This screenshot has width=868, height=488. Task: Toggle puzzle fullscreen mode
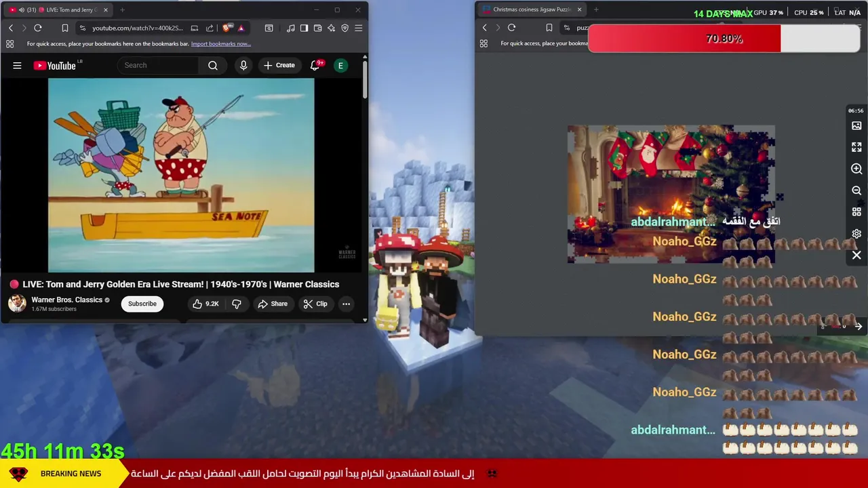[x=856, y=147]
